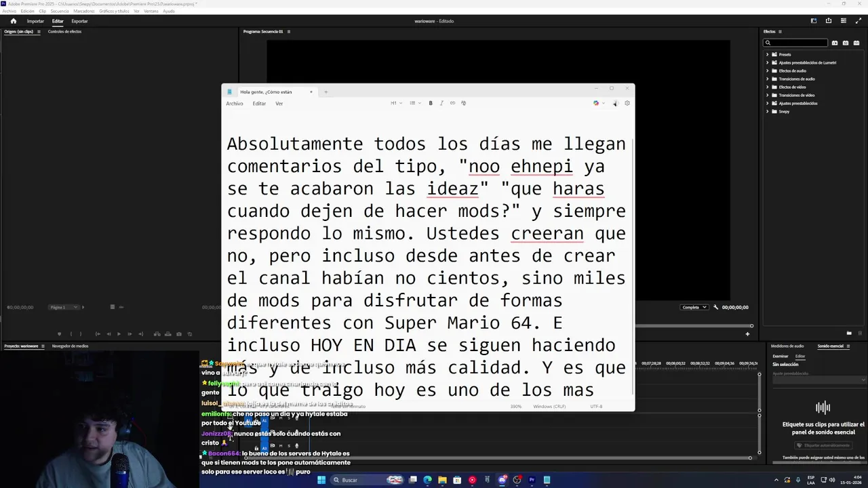The width and height of the screenshot is (868, 488).
Task: Click Program monitor button editor plus icon
Action: pyautogui.click(x=747, y=333)
